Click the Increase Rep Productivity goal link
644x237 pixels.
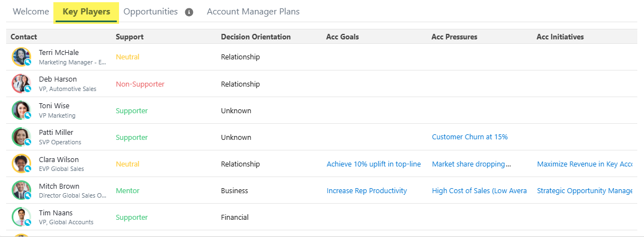tap(366, 191)
